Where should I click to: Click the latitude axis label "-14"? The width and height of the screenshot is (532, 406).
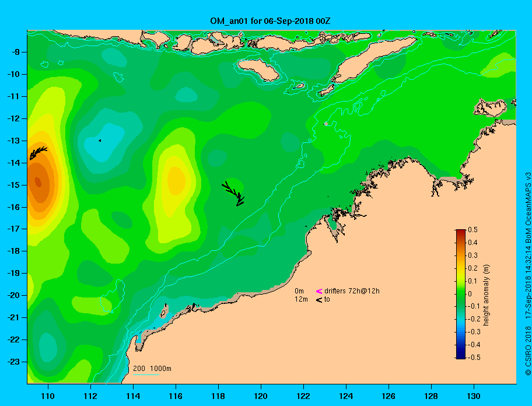13,163
